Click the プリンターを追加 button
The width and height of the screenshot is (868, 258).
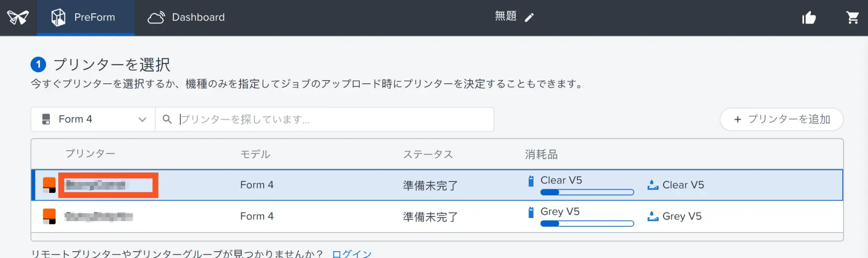pyautogui.click(x=781, y=119)
